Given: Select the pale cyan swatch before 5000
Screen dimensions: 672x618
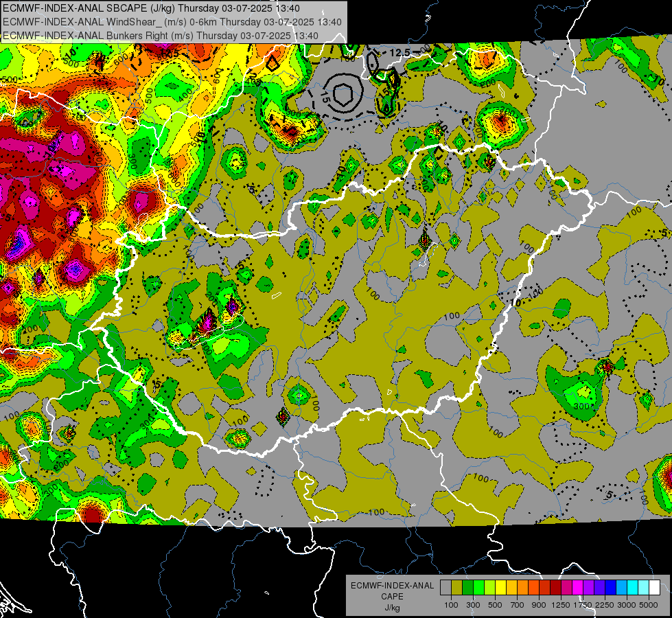Looking at the screenshot, I should 644,588.
